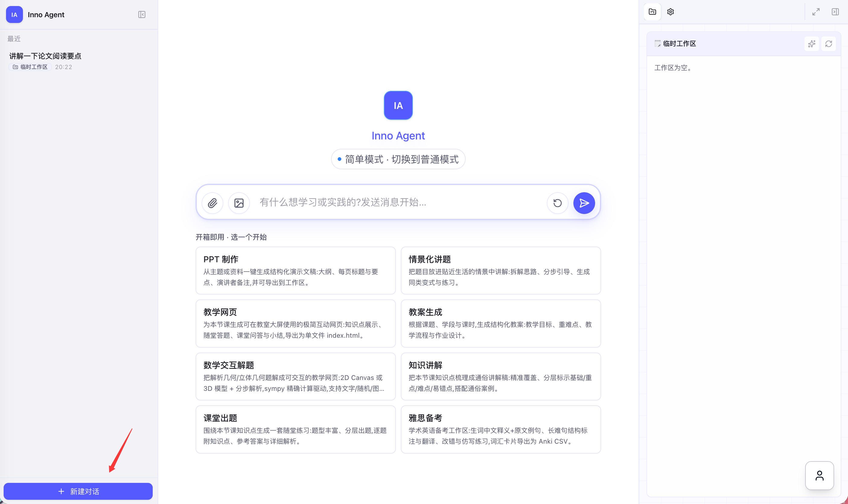Choose the 教案生成 template card

(501, 323)
